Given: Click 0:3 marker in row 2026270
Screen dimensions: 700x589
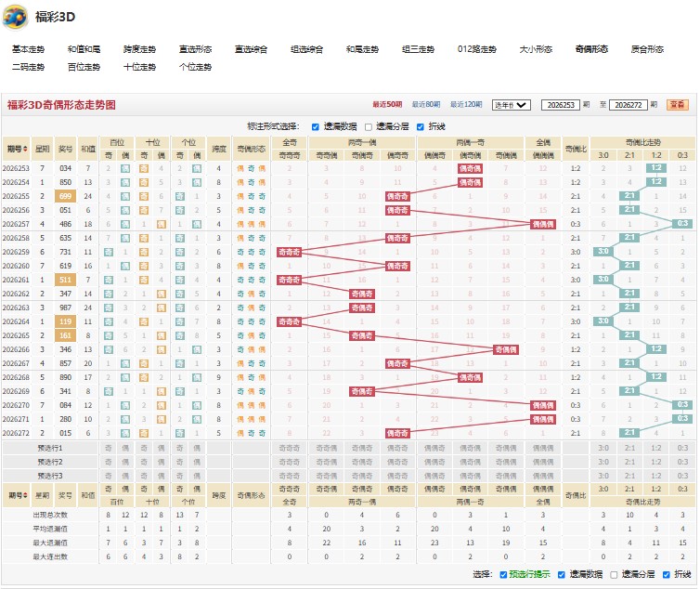Looking at the screenshot, I should [682, 404].
